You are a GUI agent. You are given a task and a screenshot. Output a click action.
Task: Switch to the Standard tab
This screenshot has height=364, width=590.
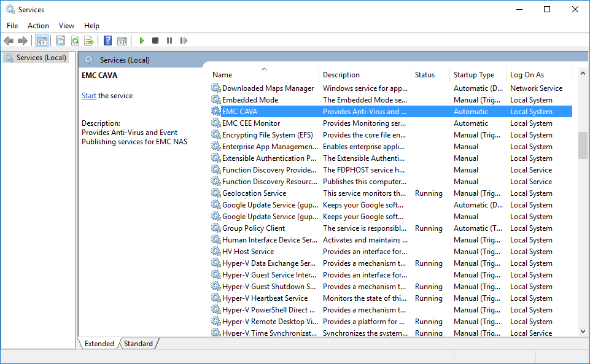(x=138, y=344)
